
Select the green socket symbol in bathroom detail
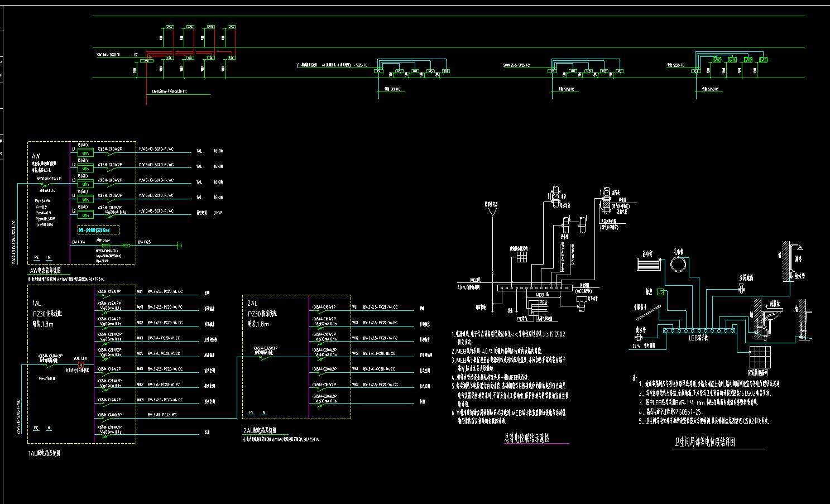(661, 292)
